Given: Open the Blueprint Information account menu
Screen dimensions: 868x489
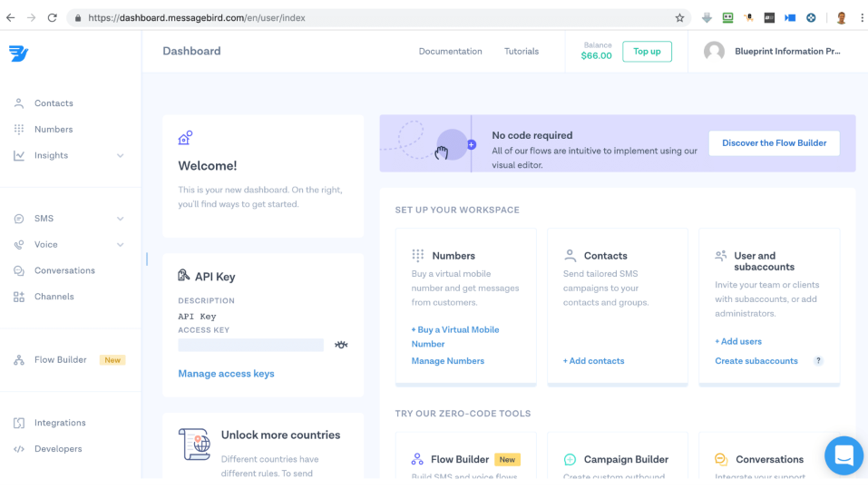Looking at the screenshot, I should coord(788,51).
